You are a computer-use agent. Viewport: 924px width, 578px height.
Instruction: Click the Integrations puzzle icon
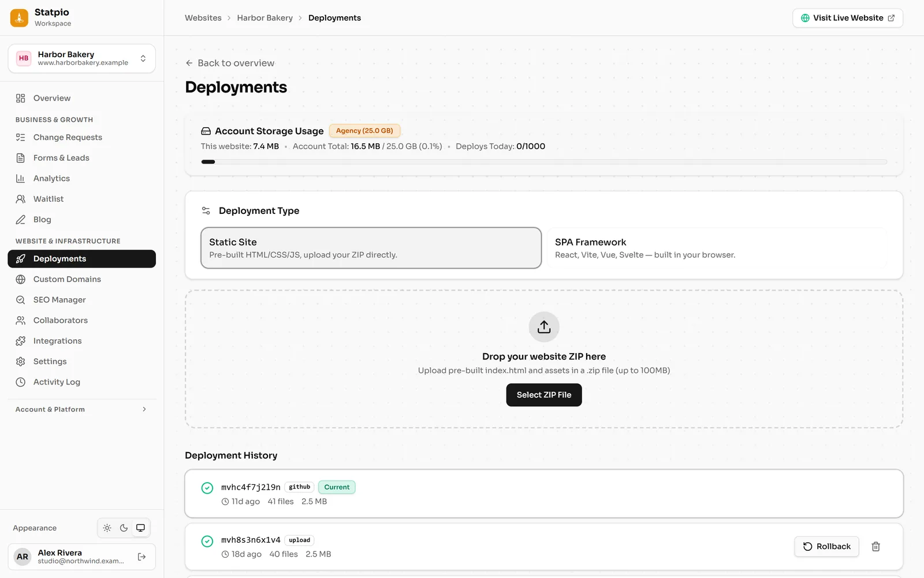coord(21,341)
